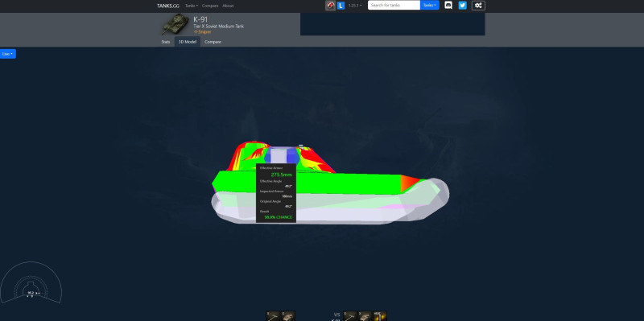Click the TANKS.GG site logo
644x321 pixels.
168,6
